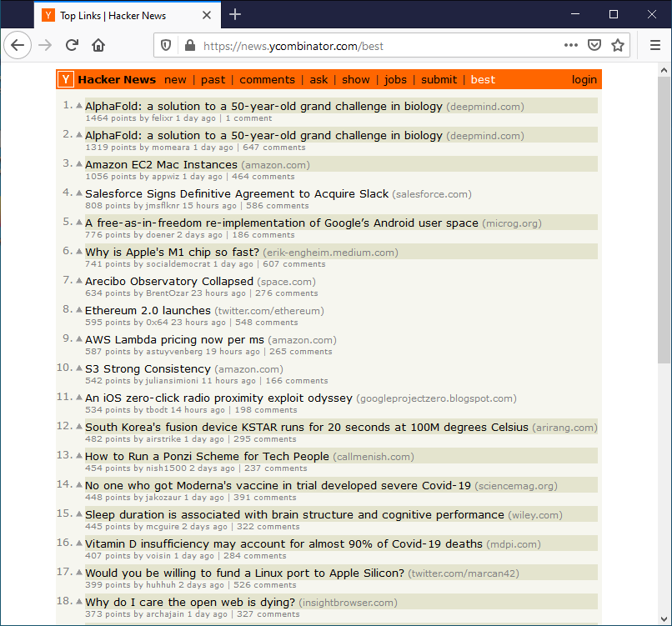The height and width of the screenshot is (626, 672).
Task: Upvote Ethereum 2.0 launches story
Action: [79, 309]
